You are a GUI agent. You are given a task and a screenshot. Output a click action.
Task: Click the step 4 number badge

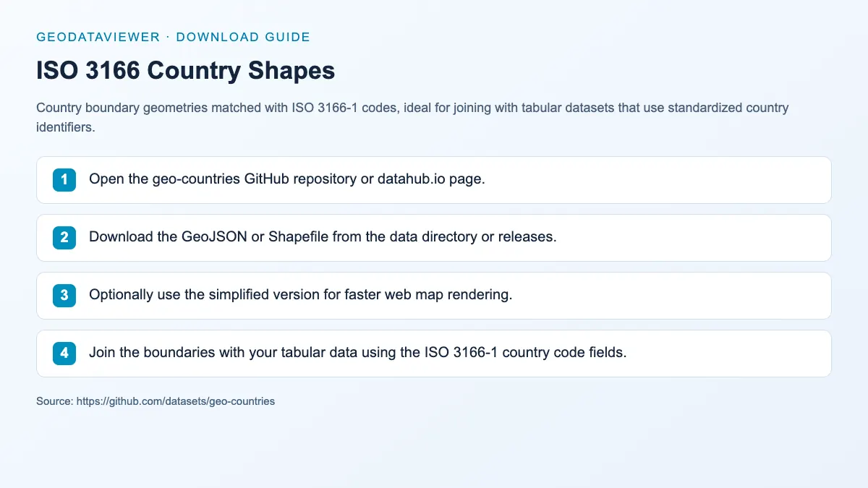coord(64,353)
